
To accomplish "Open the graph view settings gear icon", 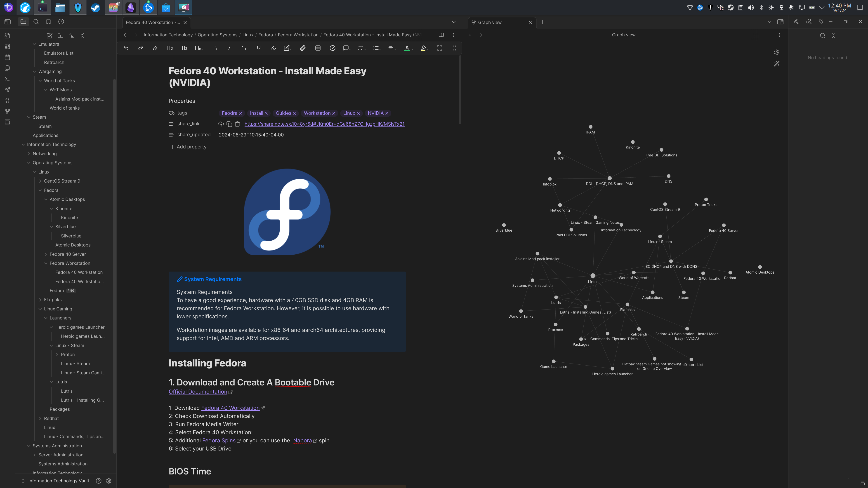I will pyautogui.click(x=777, y=52).
